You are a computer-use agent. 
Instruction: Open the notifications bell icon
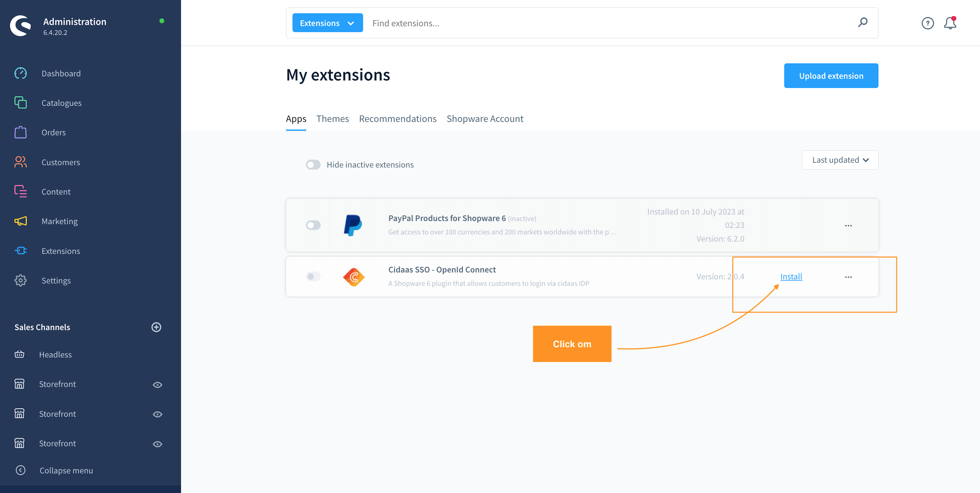pyautogui.click(x=950, y=23)
